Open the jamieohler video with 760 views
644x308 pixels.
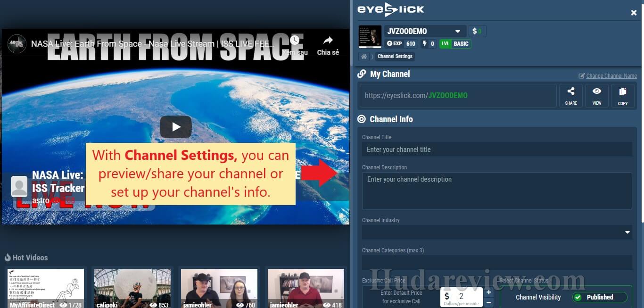click(x=219, y=288)
